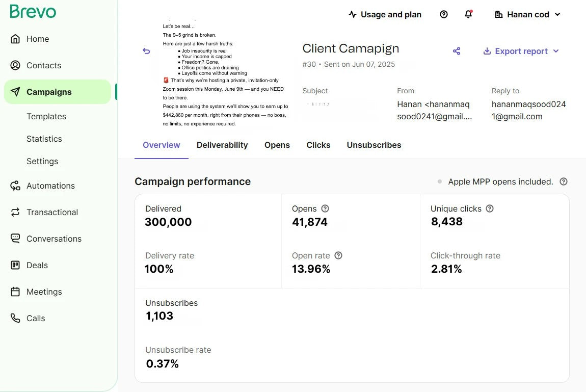Click the notification bell
Viewport: 586px width, 392px height.
point(468,14)
